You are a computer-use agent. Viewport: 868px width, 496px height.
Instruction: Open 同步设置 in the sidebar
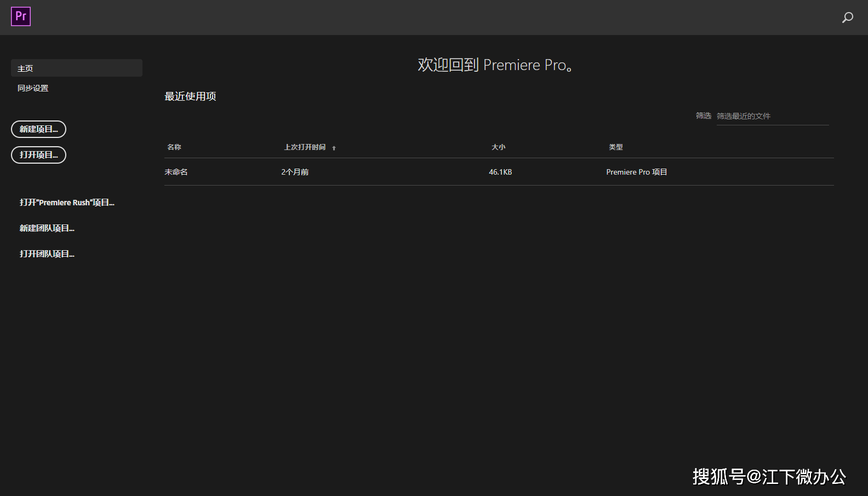coord(33,88)
